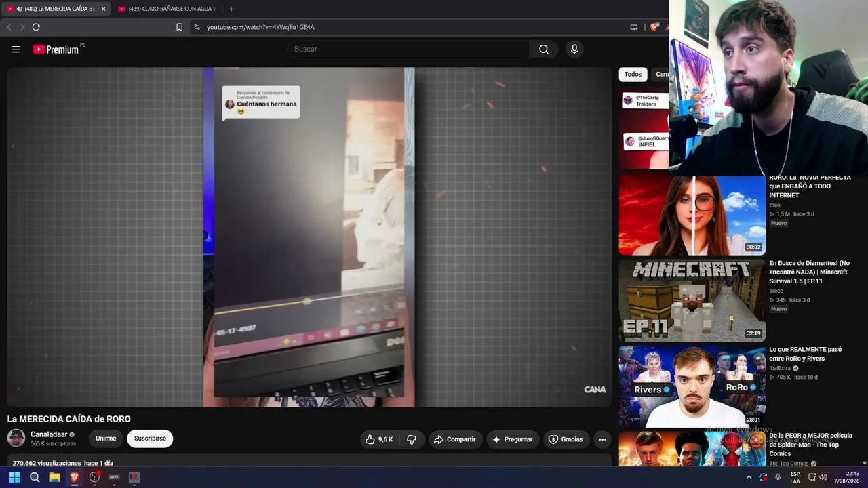This screenshot has height=488, width=868.
Task: Start voice search with the microphone
Action: click(574, 49)
